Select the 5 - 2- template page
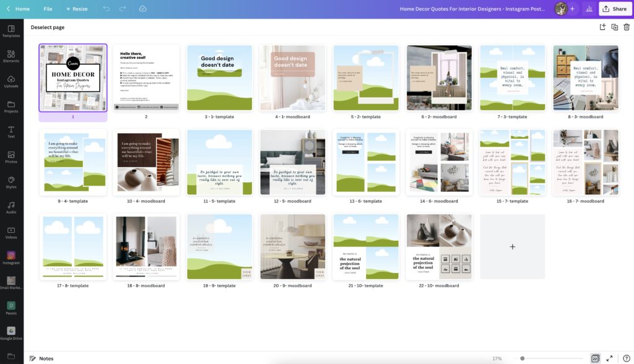This screenshot has height=364, width=634. [x=365, y=77]
